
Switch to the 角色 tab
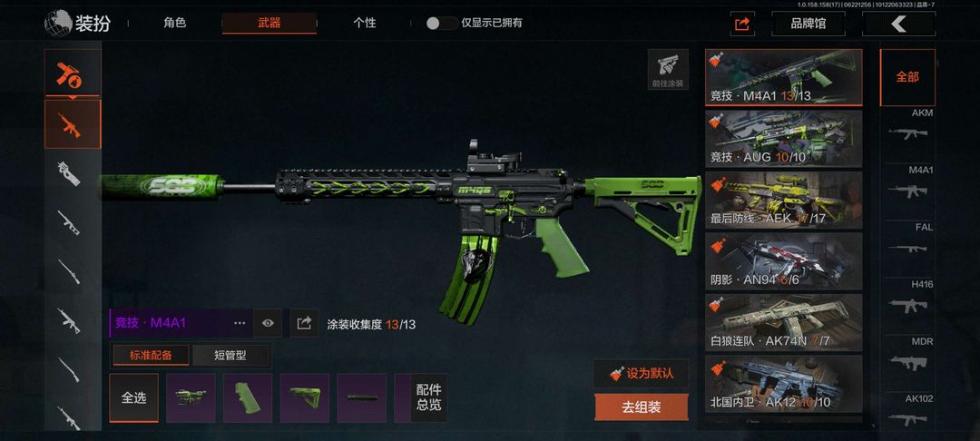pos(174,23)
